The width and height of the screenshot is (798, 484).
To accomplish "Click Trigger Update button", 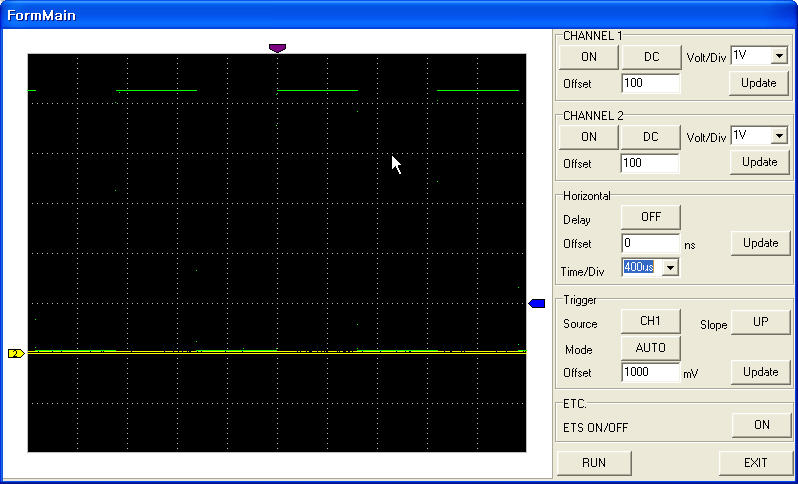I will tap(760, 373).
